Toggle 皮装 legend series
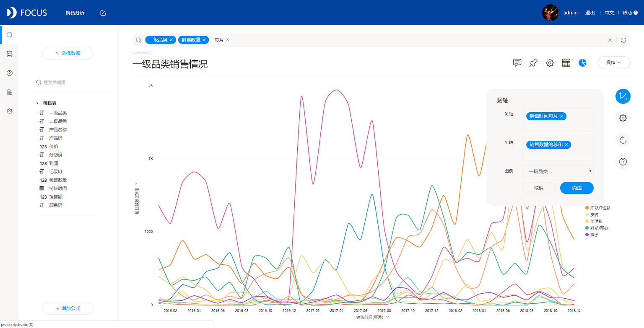Viewport: 644px width, 328px height. pyautogui.click(x=592, y=214)
